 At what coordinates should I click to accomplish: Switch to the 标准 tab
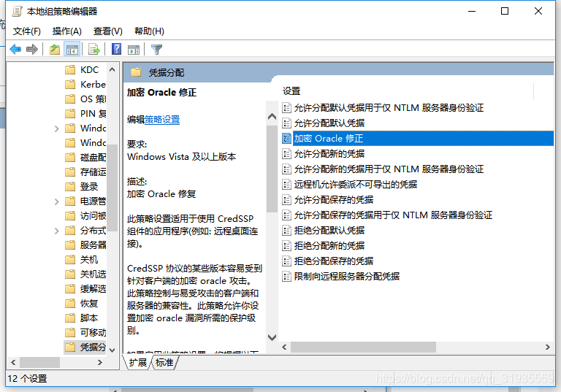pyautogui.click(x=164, y=362)
